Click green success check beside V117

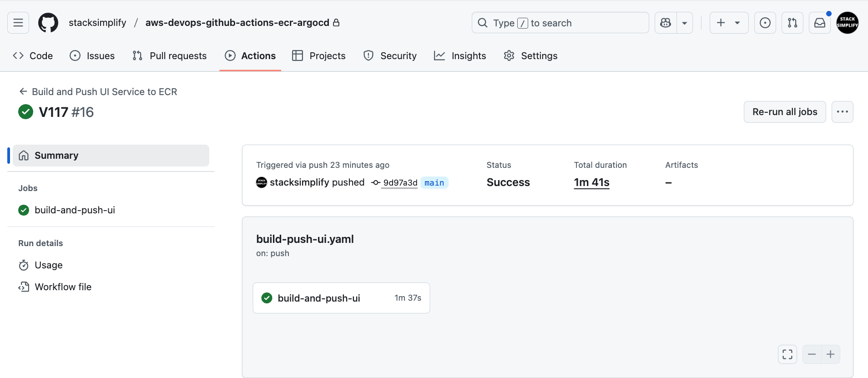[26, 111]
